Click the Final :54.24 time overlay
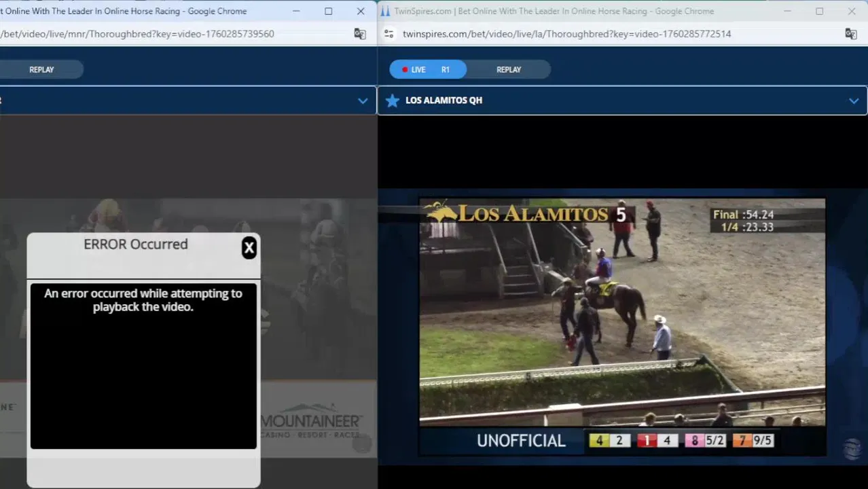This screenshot has width=868, height=489. [743, 215]
